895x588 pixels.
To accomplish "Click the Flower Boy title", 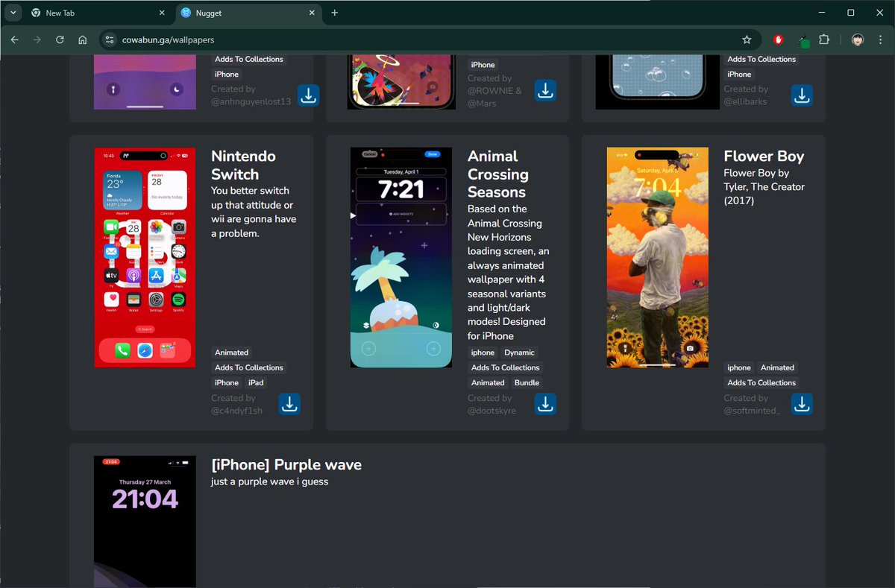I will click(x=764, y=157).
